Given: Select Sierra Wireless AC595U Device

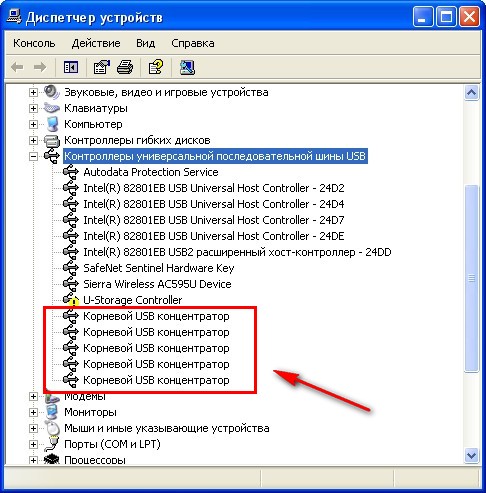Looking at the screenshot, I should pyautogui.click(x=157, y=284).
